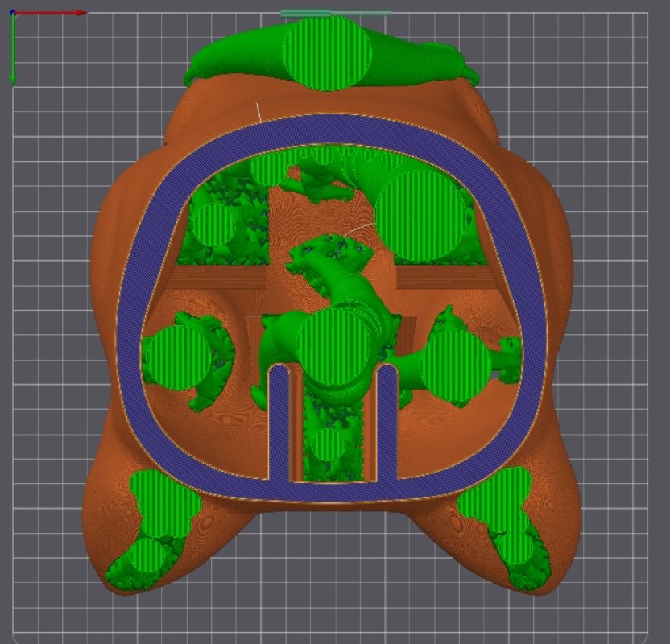Viewport: 670px width, 644px height.
Task: Select the small green circle between the blue prongs
Action: pyautogui.click(x=329, y=445)
